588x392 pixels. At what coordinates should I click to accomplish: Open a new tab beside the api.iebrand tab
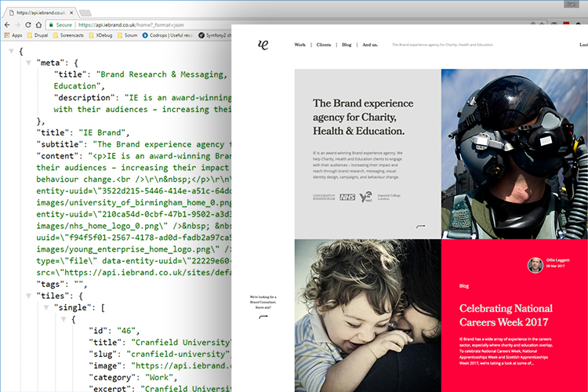pos(85,13)
